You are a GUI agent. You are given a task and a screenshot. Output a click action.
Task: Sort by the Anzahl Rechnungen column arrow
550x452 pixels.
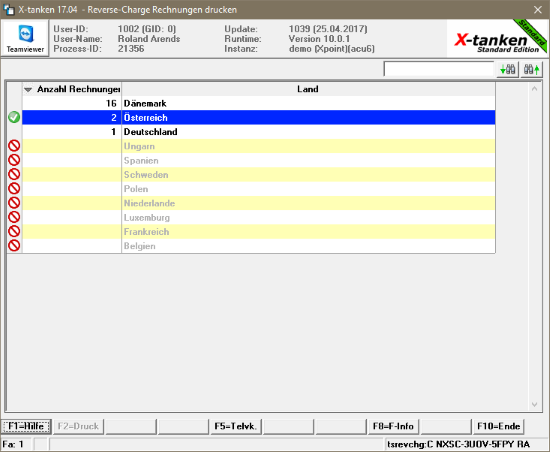(28, 90)
